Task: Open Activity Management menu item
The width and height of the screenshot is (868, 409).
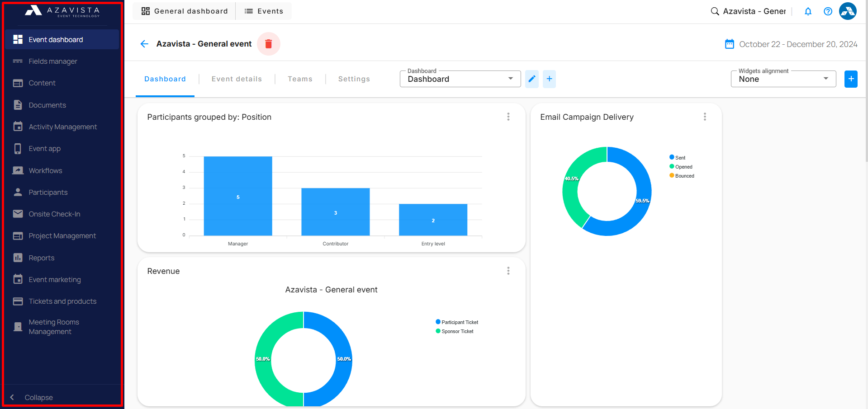Action: (x=62, y=127)
